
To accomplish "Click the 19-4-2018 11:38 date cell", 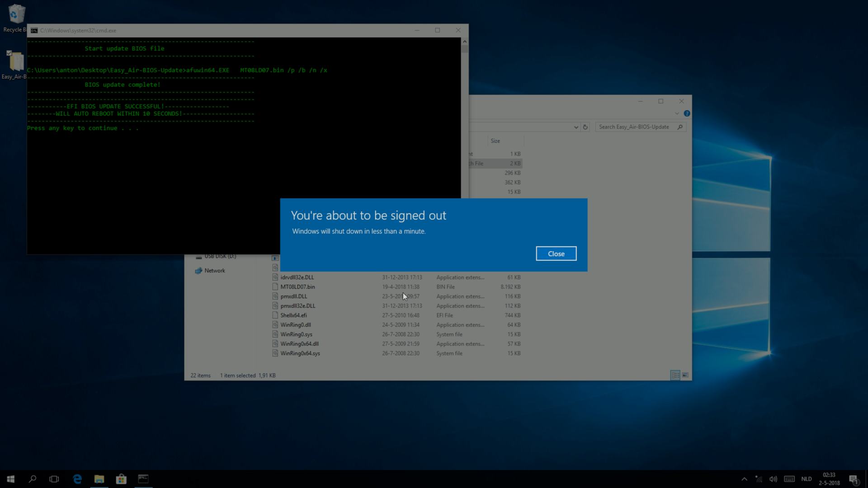I will pos(401,287).
